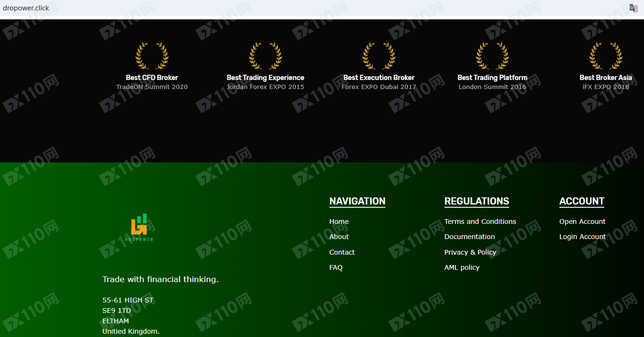644x337 pixels.
Task: Click the Dropower logo in footer
Action: click(139, 228)
